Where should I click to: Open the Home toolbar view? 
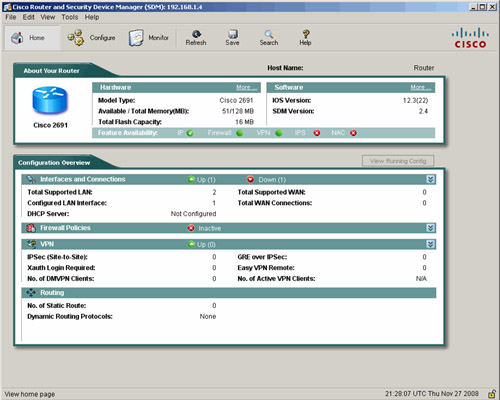tap(32, 38)
